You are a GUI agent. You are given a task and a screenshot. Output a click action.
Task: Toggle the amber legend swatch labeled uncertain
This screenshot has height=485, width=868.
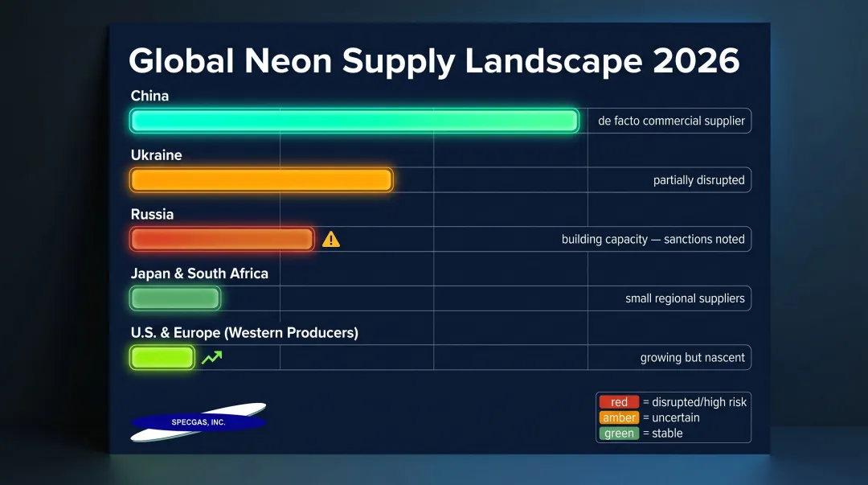619,417
